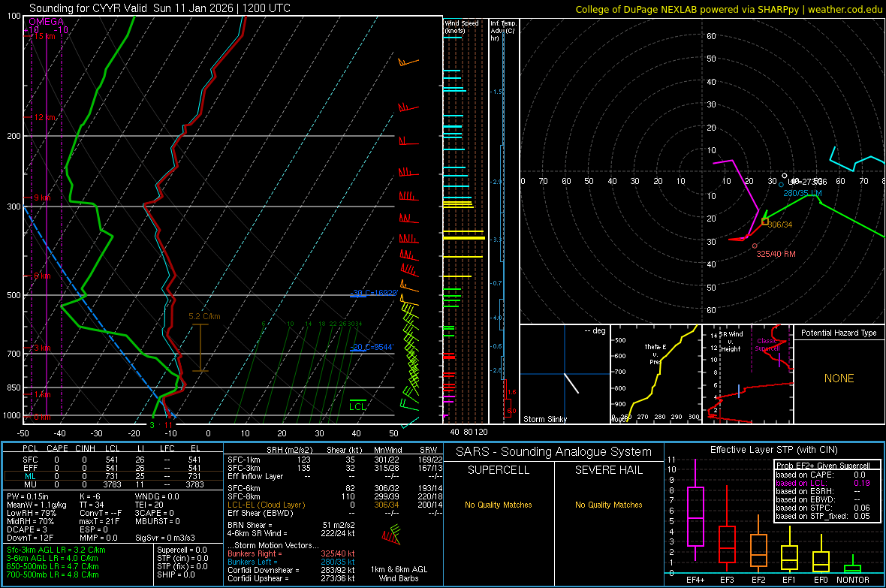Click the Supercell = 0.0 composite value

coord(182,550)
